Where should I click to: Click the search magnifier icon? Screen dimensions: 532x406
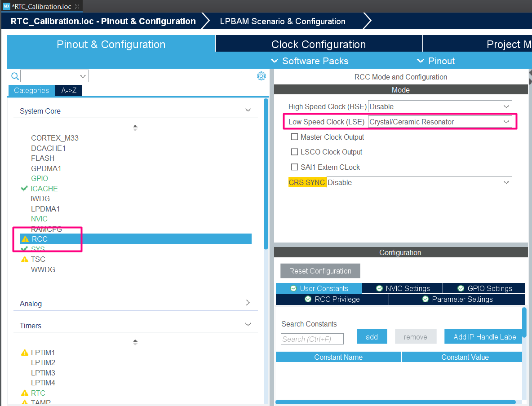coord(14,75)
